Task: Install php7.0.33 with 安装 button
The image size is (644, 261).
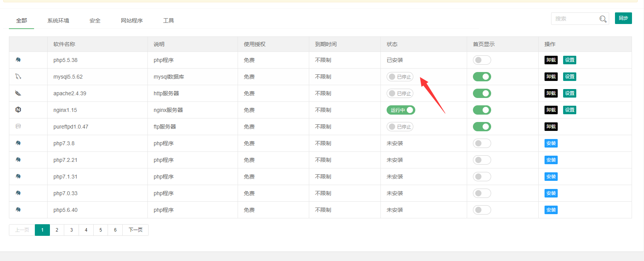Action: (551, 193)
